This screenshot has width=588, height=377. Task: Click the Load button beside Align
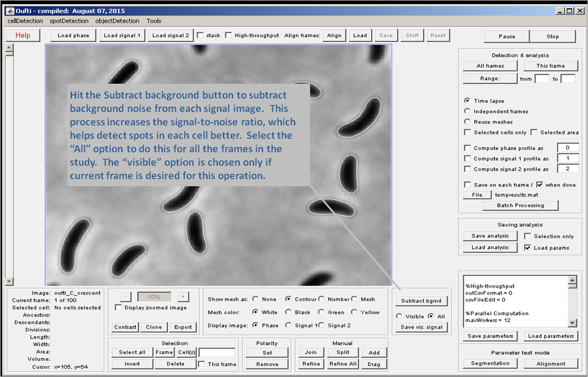pos(360,35)
